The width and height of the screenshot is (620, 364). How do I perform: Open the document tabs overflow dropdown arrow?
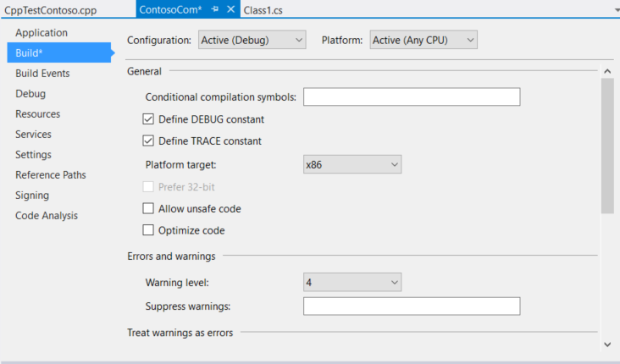[x=614, y=10]
